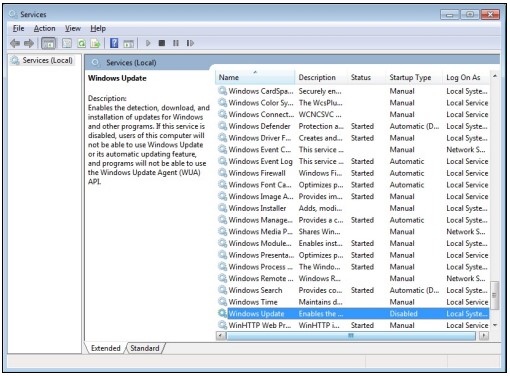Image resolution: width=510 pixels, height=376 pixels.
Task: Click the Export List toolbar icon
Action: (x=95, y=43)
